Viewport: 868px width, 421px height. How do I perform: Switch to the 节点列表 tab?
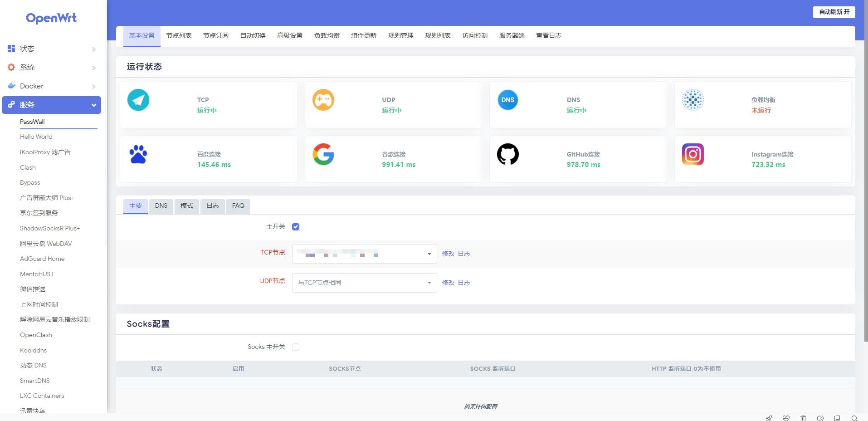(179, 35)
